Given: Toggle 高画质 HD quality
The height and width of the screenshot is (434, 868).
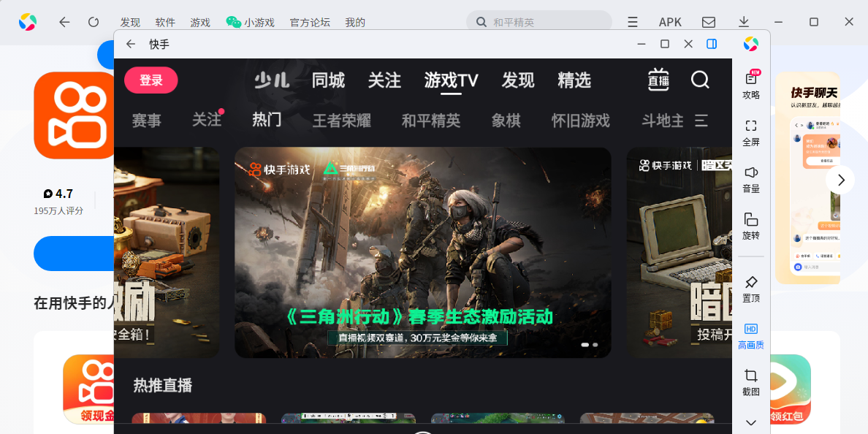Looking at the screenshot, I should pyautogui.click(x=751, y=337).
